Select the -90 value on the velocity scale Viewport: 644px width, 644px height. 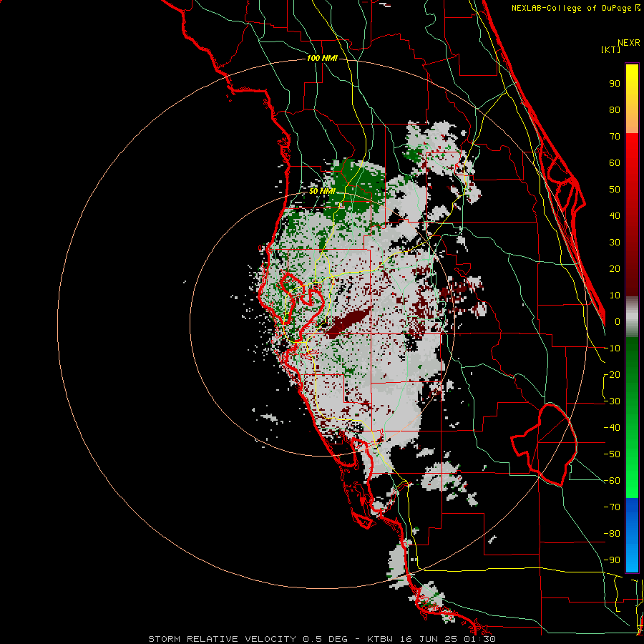[x=612, y=560]
